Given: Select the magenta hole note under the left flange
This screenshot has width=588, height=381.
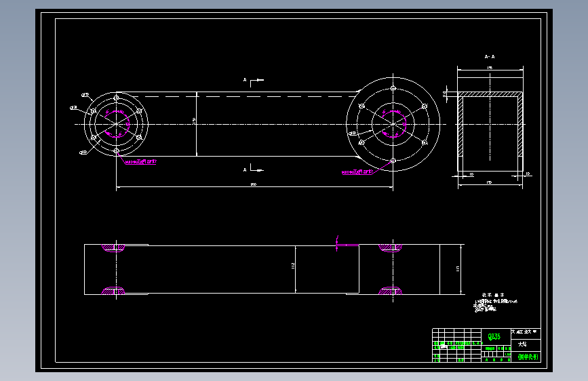Looking at the screenshot, I should [x=141, y=162].
